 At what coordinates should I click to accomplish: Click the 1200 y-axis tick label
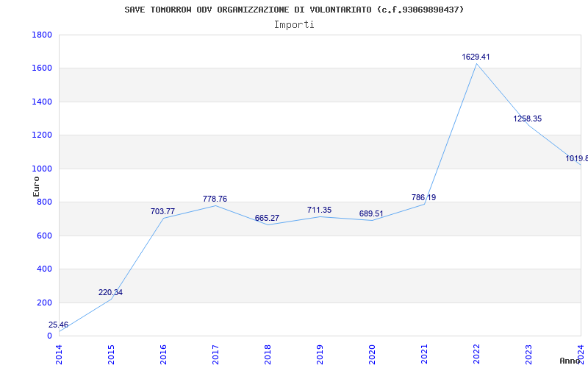42,135
